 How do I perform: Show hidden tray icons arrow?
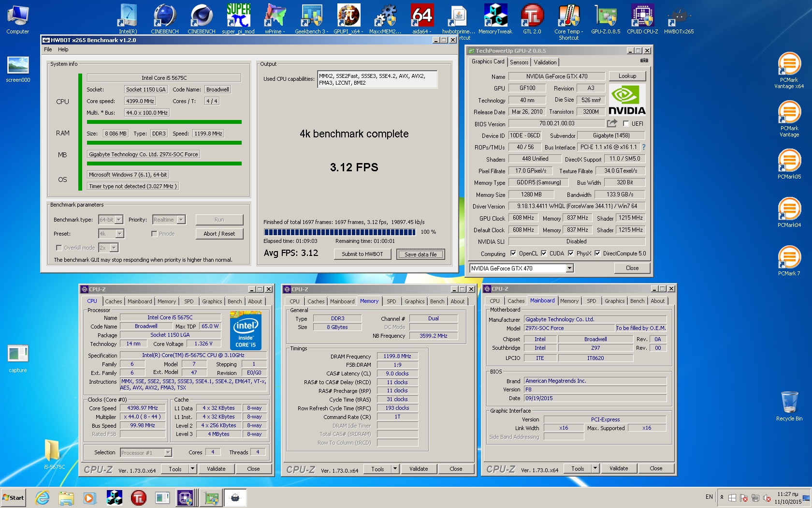722,497
